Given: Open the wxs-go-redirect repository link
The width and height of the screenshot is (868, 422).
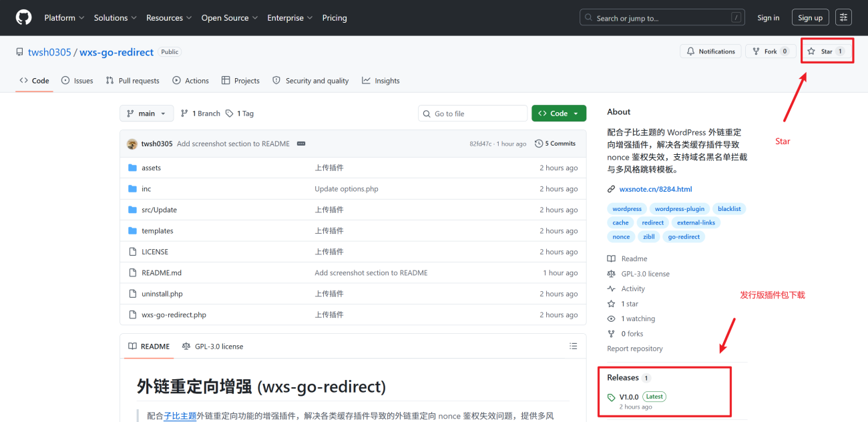Looking at the screenshot, I should pyautogui.click(x=117, y=52).
